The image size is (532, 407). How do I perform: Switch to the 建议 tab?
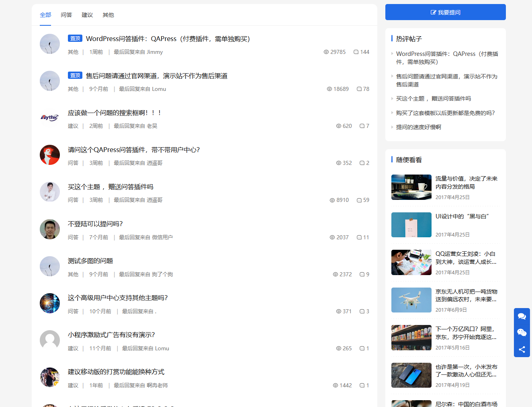87,15
